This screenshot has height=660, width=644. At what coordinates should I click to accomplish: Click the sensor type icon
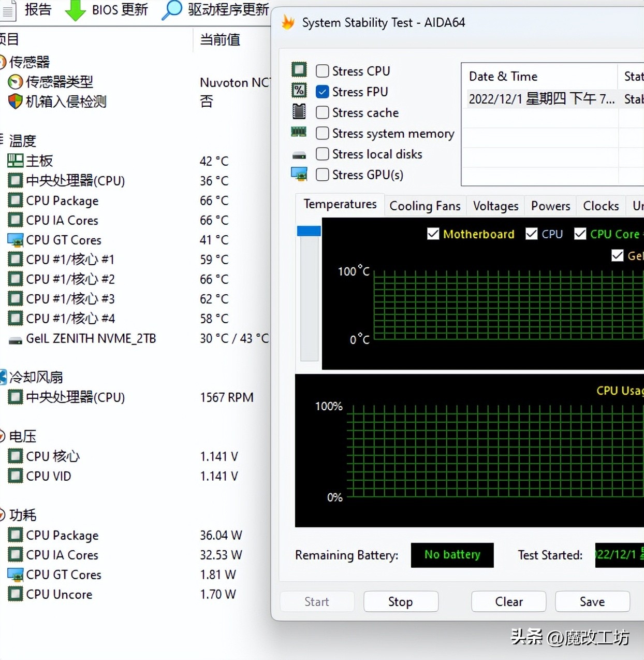point(16,82)
